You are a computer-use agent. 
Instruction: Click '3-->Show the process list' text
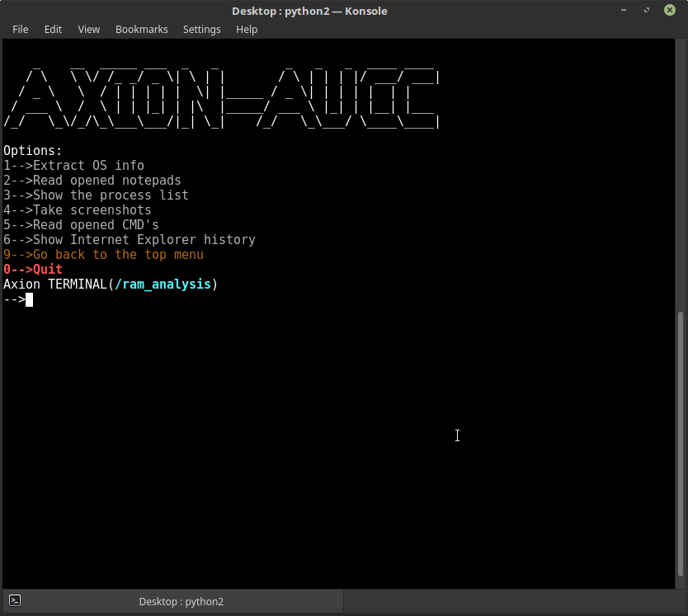click(x=96, y=195)
